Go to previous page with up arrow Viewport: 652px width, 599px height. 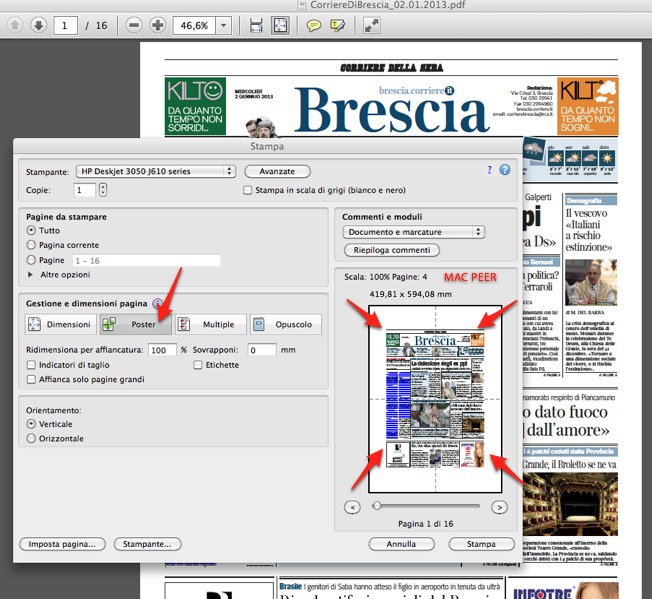tap(15, 25)
